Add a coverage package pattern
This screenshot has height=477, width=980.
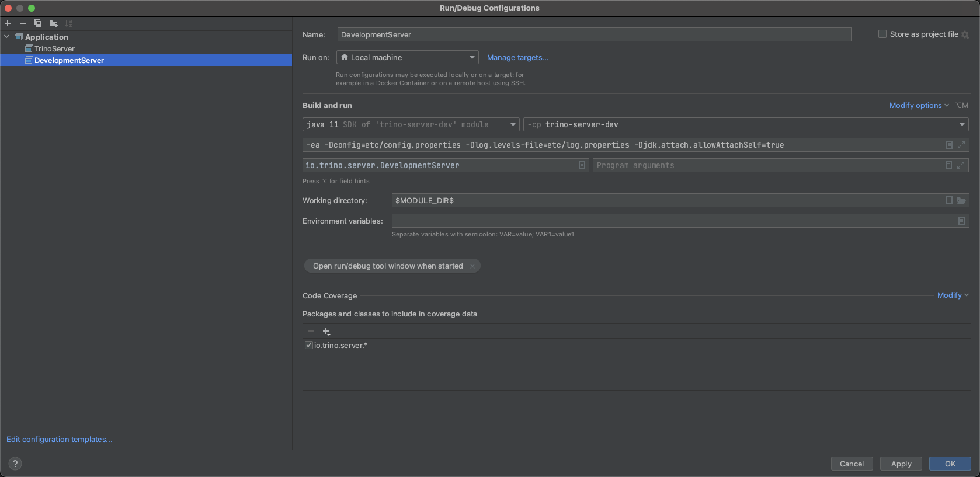coord(326,332)
